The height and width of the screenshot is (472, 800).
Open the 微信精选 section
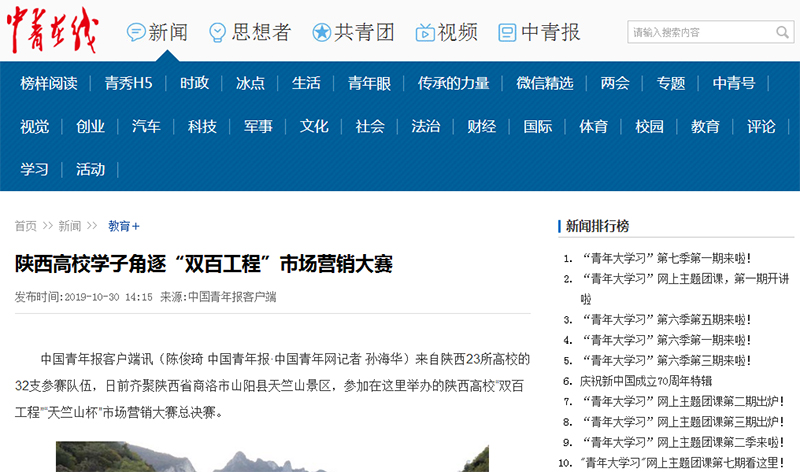click(544, 83)
